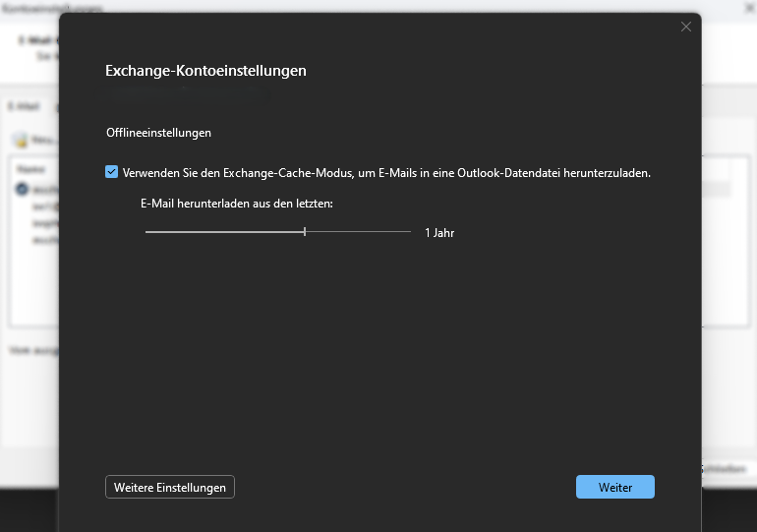This screenshot has height=532, width=757.
Task: Click the default account checkmark icon in the list
Action: coord(22,188)
